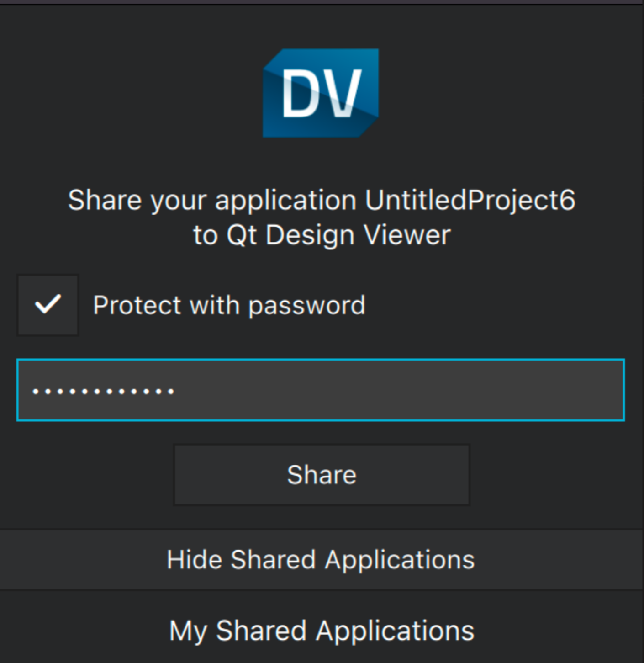This screenshot has width=644, height=663.
Task: Click the word "password" in checkbox label
Action: click(x=306, y=306)
